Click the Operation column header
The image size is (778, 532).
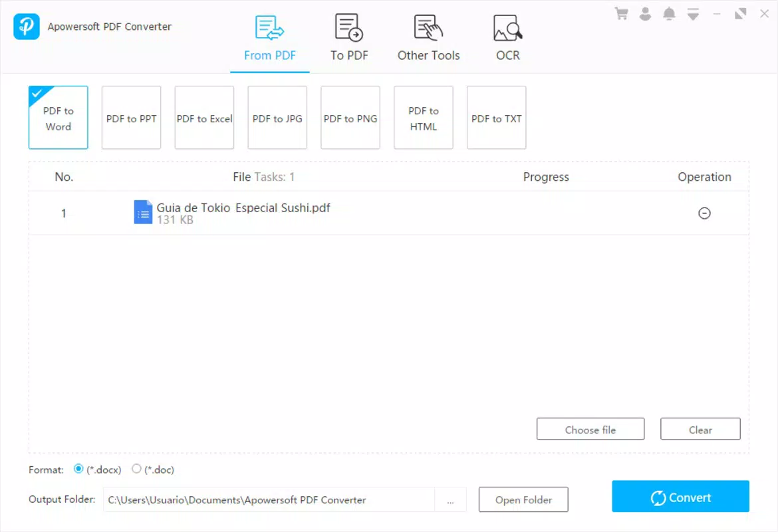pyautogui.click(x=704, y=177)
